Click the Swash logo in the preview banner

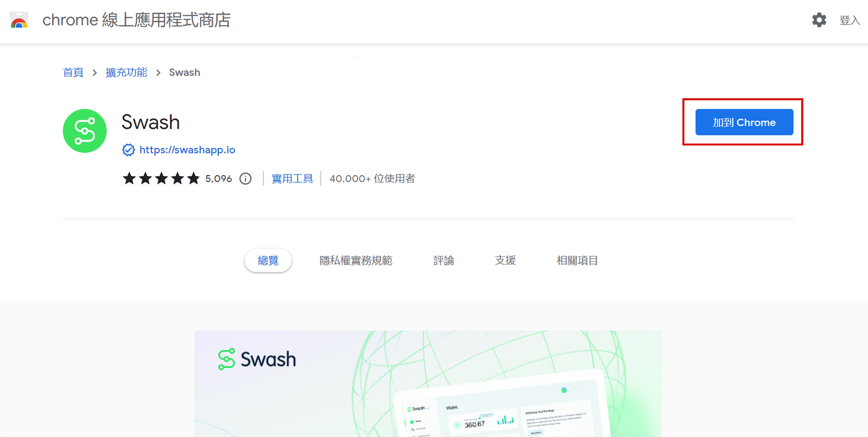coord(257,359)
